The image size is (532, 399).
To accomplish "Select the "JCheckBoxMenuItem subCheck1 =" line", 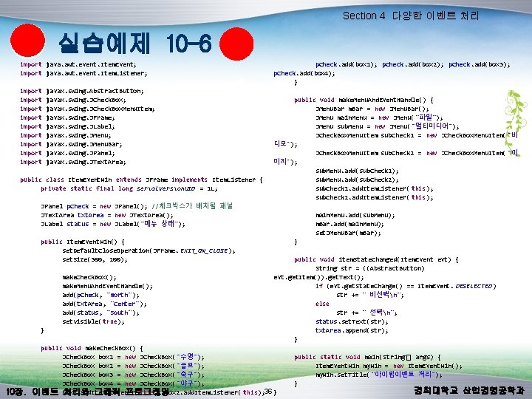I will 417,135.
